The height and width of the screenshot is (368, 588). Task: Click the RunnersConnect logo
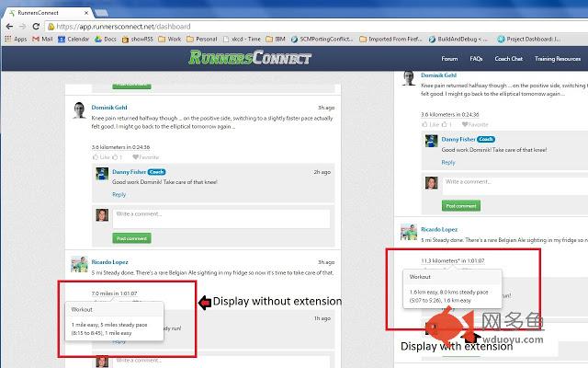pyautogui.click(x=250, y=58)
